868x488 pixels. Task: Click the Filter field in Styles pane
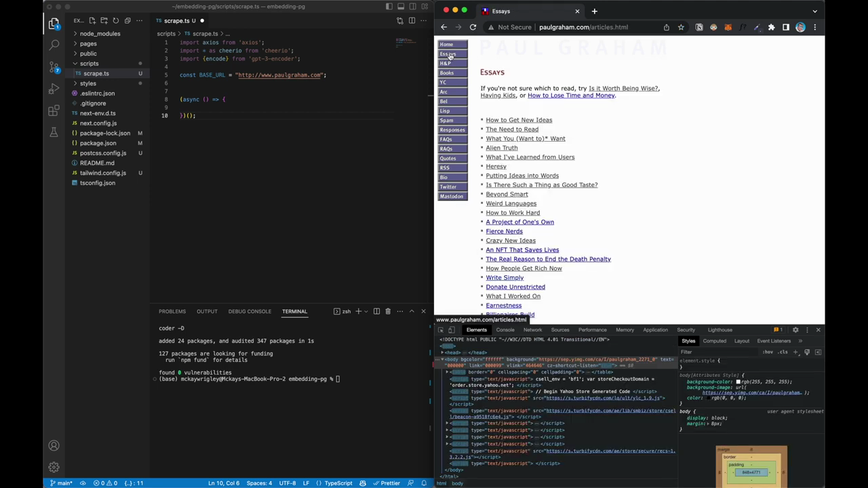[x=719, y=352]
